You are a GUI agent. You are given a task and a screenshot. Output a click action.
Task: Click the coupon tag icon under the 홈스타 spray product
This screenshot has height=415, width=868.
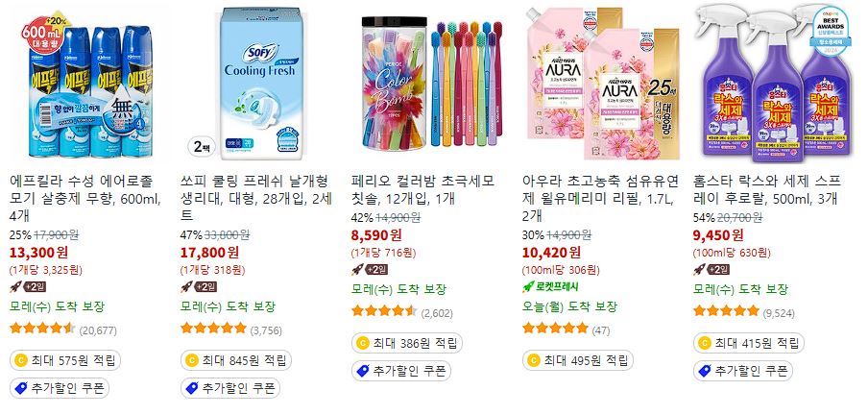click(704, 371)
